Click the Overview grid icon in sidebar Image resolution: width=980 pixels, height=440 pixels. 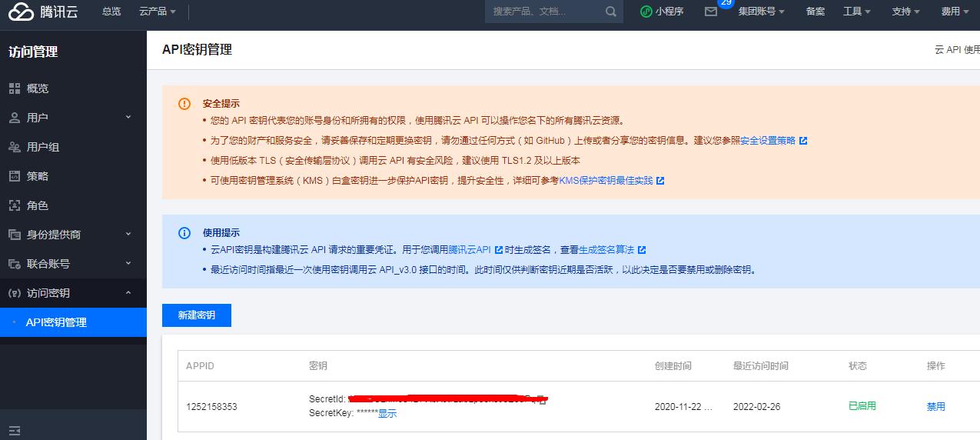click(x=15, y=88)
